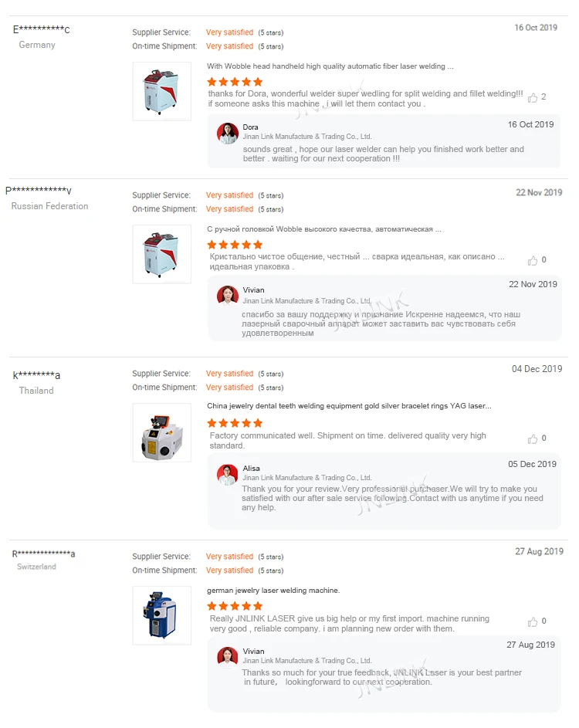The width and height of the screenshot is (579, 728).
Task: Open 'China jewelry dental teeth welding equipment' link
Action: click(349, 405)
